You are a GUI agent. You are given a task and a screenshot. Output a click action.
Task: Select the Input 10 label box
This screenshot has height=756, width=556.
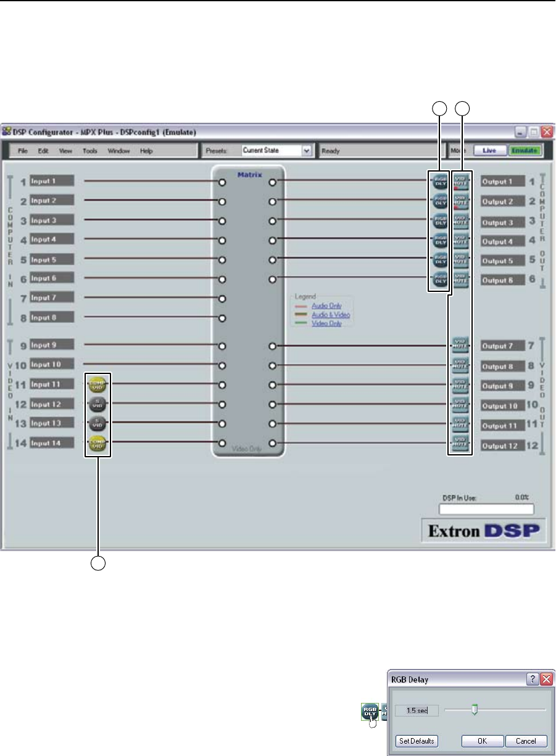pos(52,364)
